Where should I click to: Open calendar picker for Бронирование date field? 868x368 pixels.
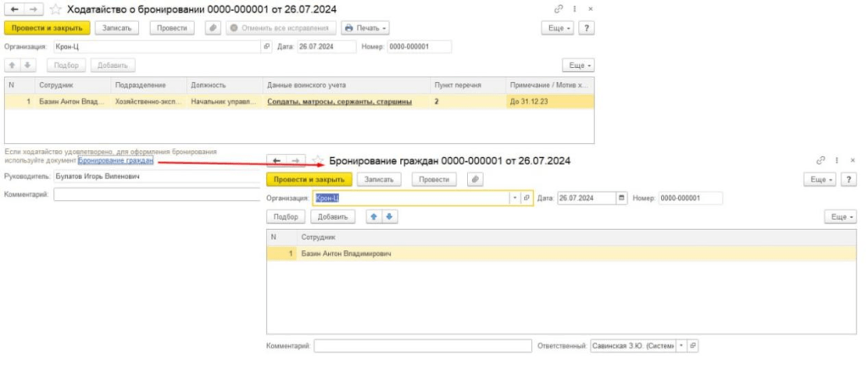[622, 198]
